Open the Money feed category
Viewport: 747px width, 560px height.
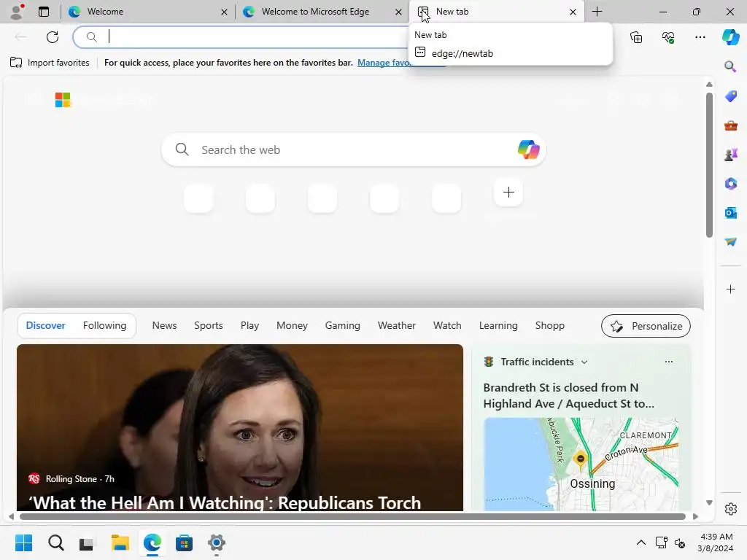(x=292, y=325)
